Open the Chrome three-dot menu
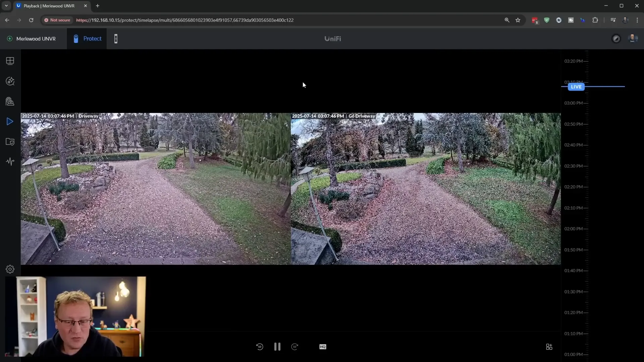Screen dimensions: 644x362 coord(637,20)
